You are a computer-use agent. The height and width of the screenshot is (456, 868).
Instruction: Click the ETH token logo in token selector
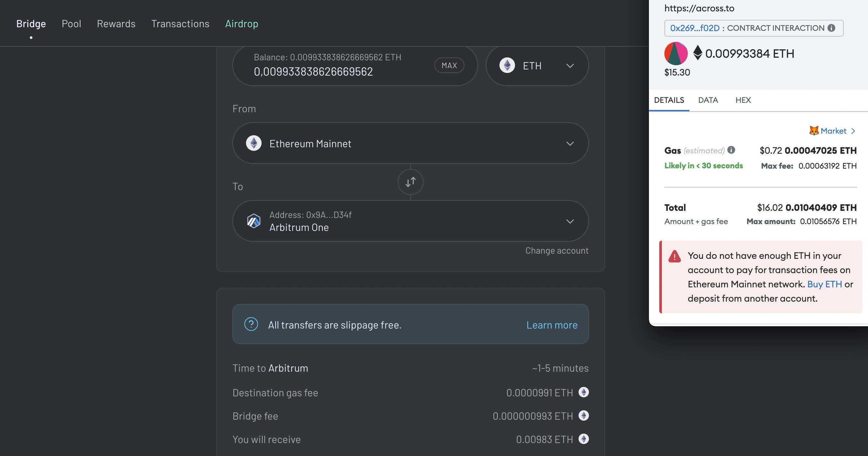[x=507, y=66]
